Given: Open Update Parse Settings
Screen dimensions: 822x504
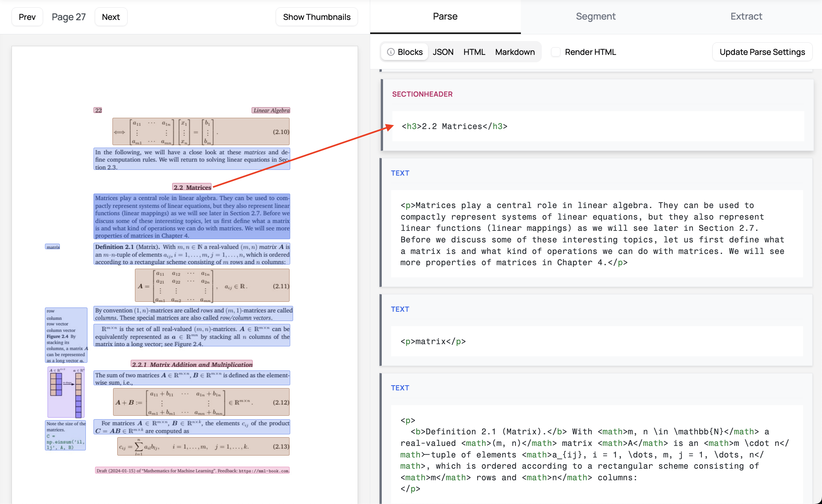Looking at the screenshot, I should point(762,52).
